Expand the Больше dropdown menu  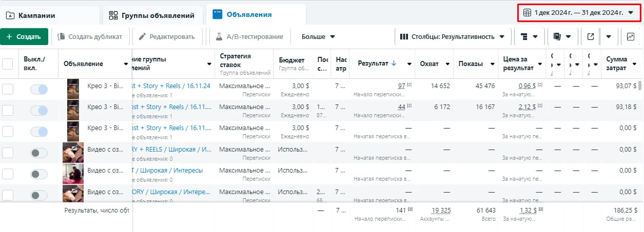coord(318,37)
